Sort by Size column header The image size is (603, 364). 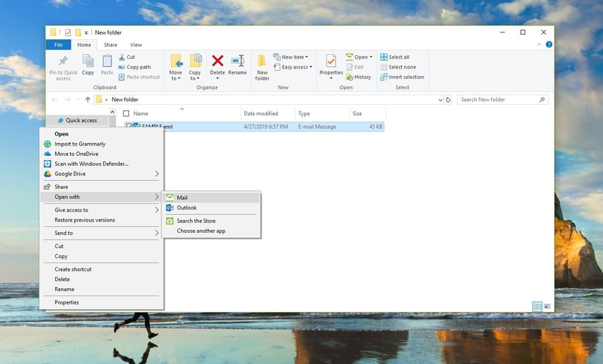(x=357, y=113)
